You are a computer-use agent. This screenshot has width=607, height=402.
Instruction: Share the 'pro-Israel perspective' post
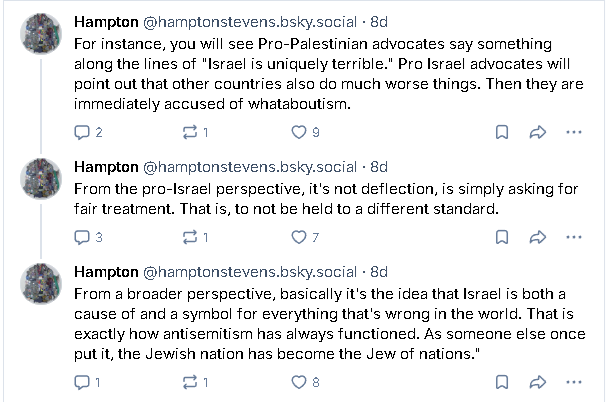pos(538,237)
